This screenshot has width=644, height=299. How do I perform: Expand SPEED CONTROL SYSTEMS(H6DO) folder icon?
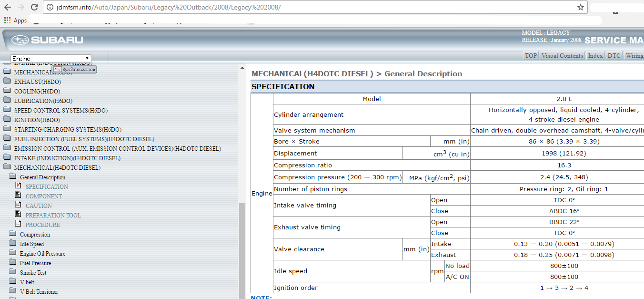click(7, 110)
